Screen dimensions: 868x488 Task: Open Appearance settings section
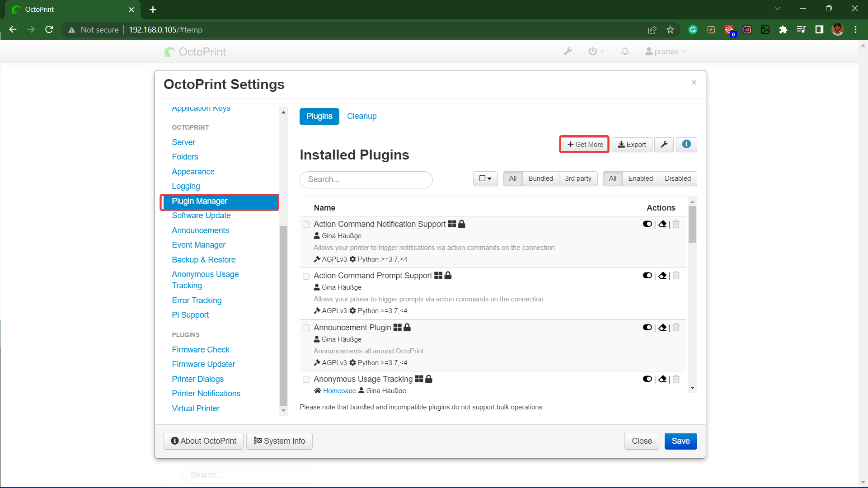(x=193, y=172)
